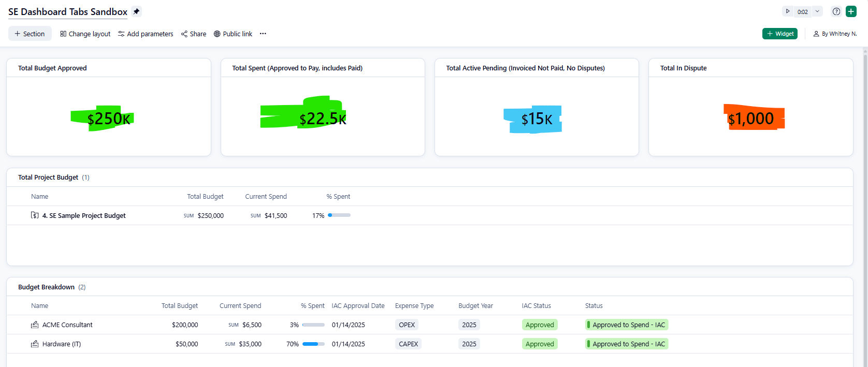Open the Approved to Spend - IAC status for ACME
This screenshot has width=868, height=367.
coord(627,325)
